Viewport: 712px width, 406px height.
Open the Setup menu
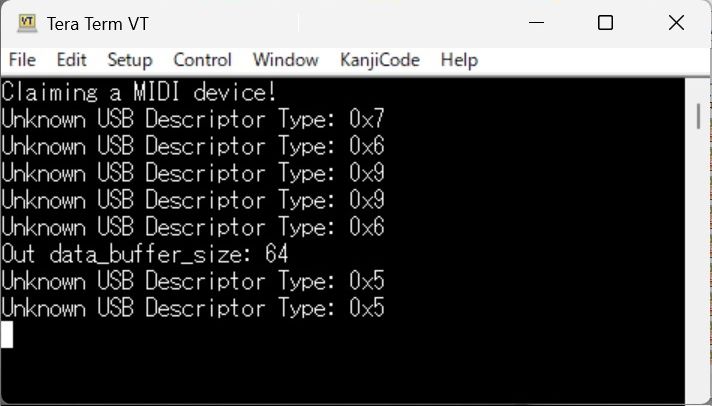point(130,60)
